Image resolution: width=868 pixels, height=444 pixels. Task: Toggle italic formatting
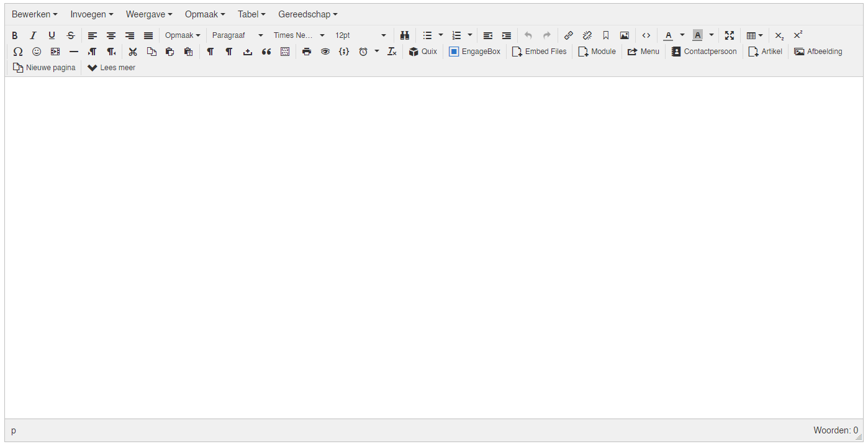pos(34,35)
